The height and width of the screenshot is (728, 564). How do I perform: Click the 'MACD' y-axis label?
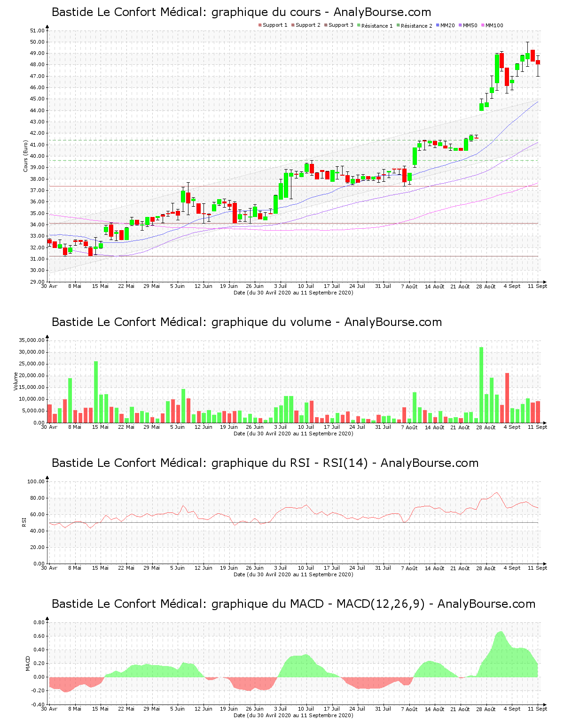pyautogui.click(x=28, y=663)
